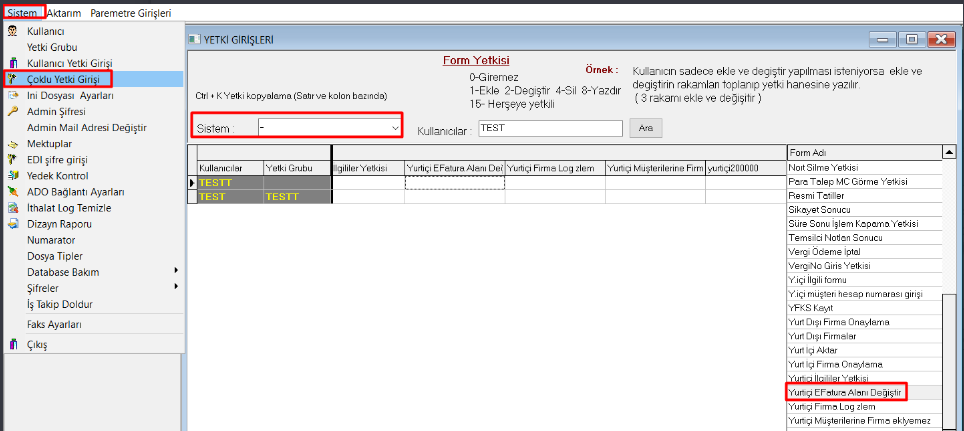
Task: Open the Mektuplar icon entry
Action: (12, 143)
